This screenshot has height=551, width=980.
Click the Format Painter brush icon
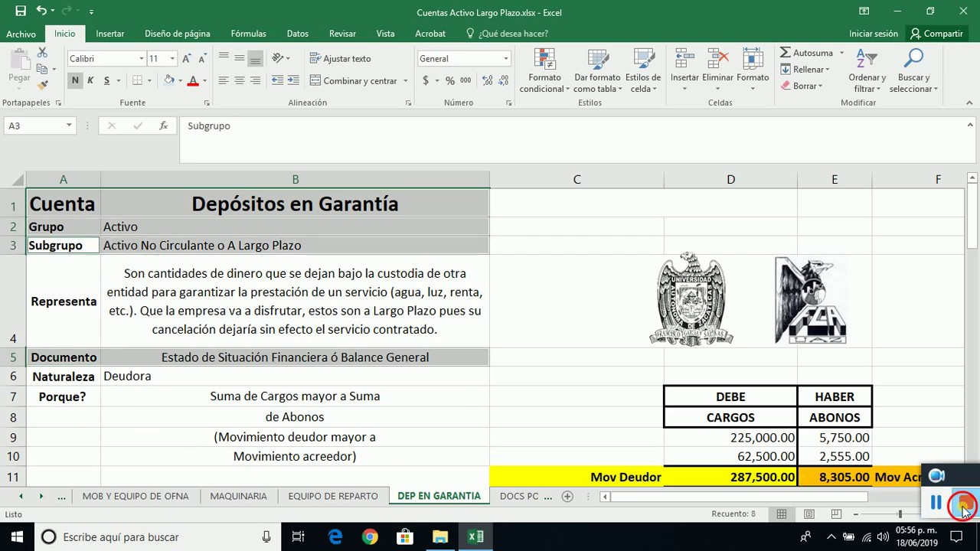coord(42,85)
